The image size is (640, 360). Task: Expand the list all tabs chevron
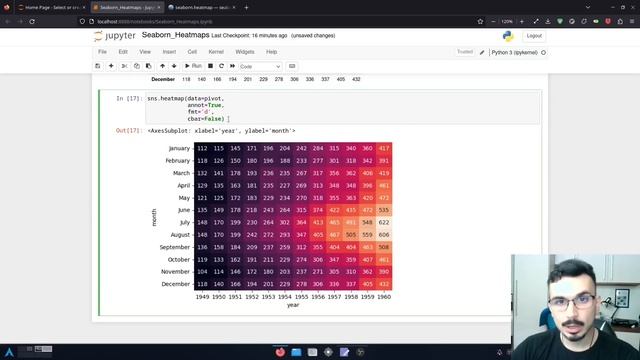point(588,7)
